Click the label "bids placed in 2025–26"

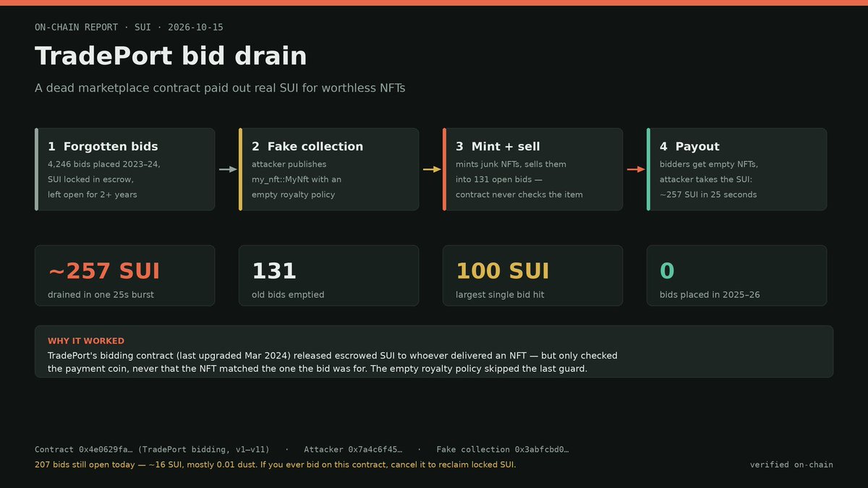point(710,295)
